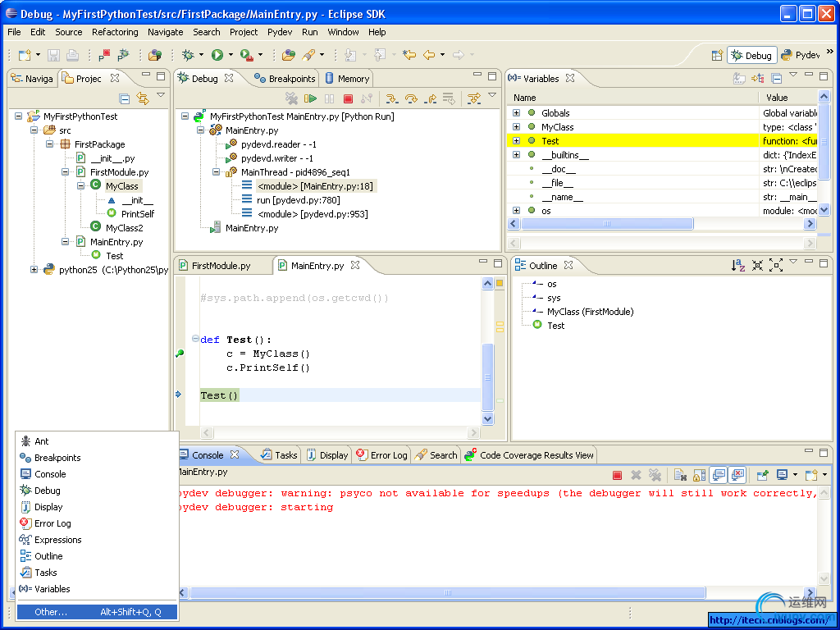Open the Debug view menu triangle
The height and width of the screenshot is (630, 840).
(x=492, y=95)
